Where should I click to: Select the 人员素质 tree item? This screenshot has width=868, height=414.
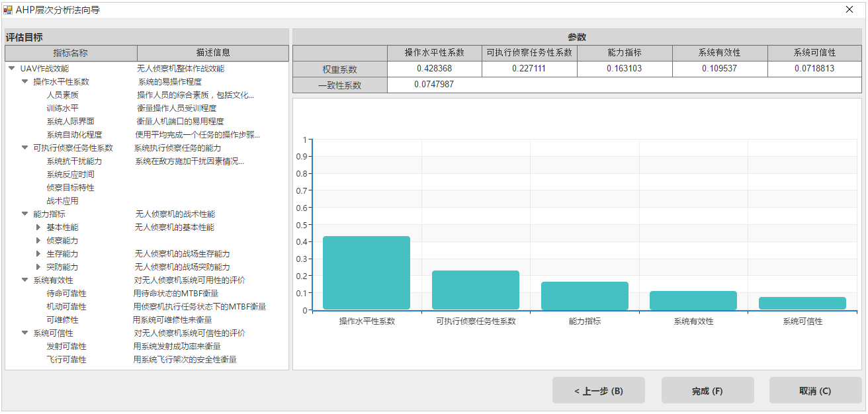click(62, 95)
